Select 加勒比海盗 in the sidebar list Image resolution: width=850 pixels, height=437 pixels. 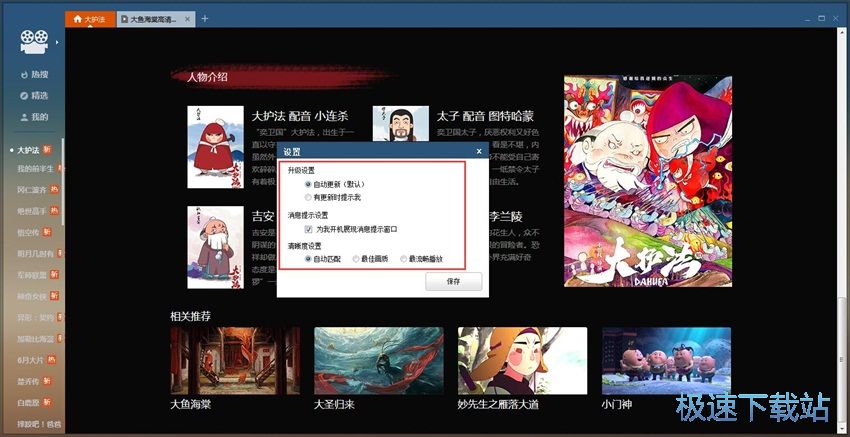point(36,339)
